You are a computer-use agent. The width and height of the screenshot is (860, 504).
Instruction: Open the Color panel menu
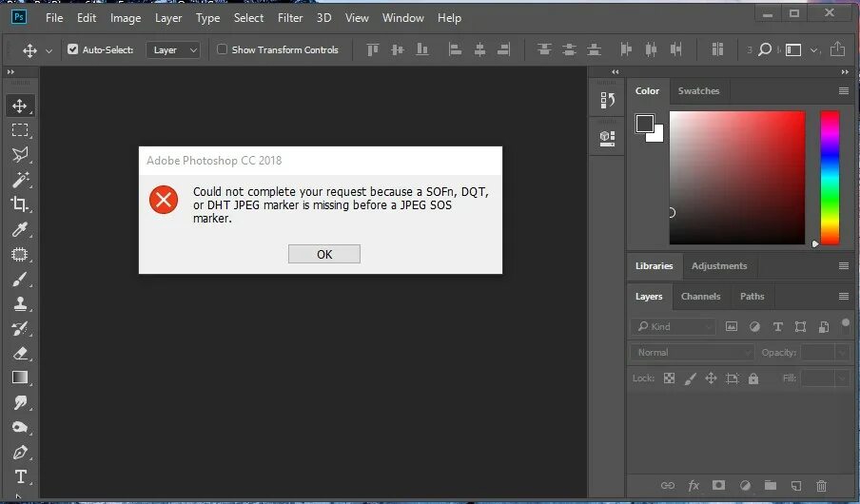(x=844, y=91)
